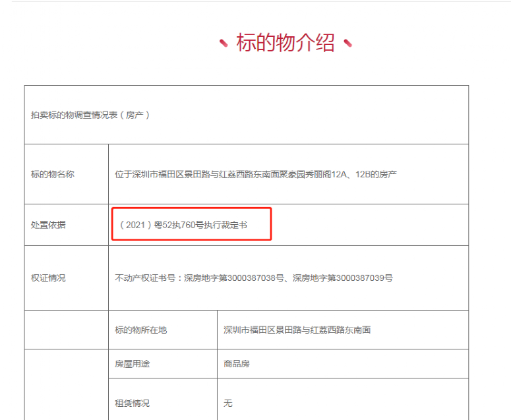Select certificate number 深房地字第3000387039号

click(x=343, y=278)
